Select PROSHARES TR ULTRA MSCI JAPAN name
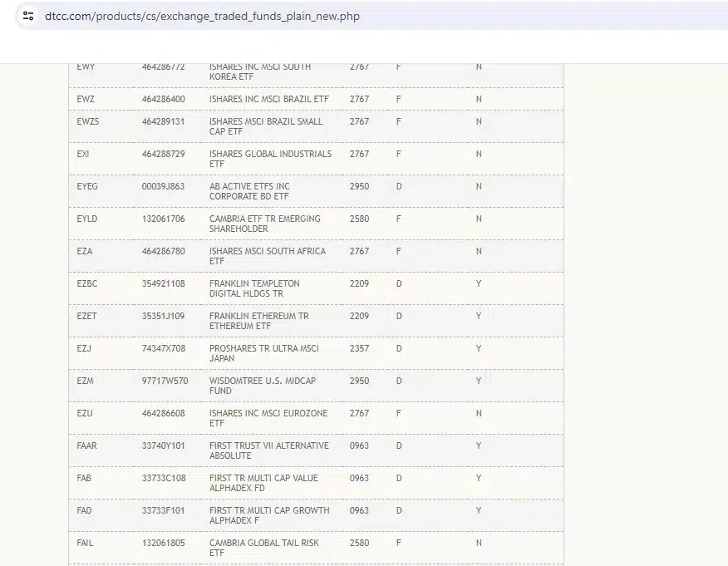The width and height of the screenshot is (728, 566). click(263, 353)
